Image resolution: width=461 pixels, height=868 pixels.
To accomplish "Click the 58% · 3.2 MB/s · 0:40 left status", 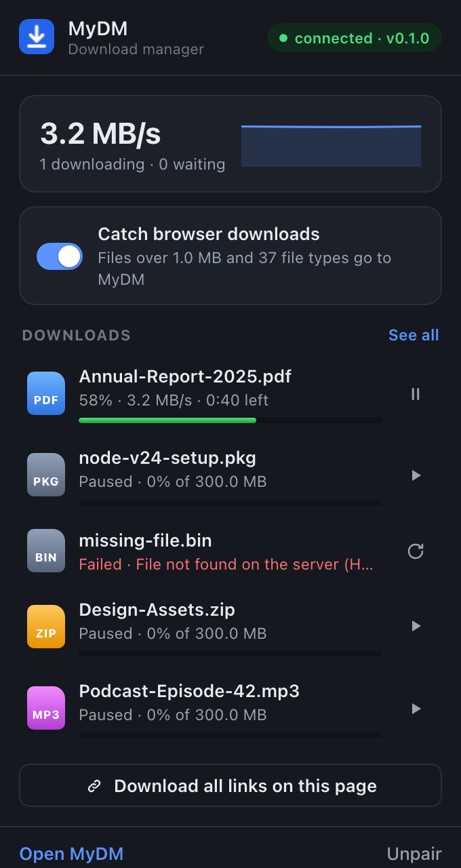I will [x=174, y=400].
